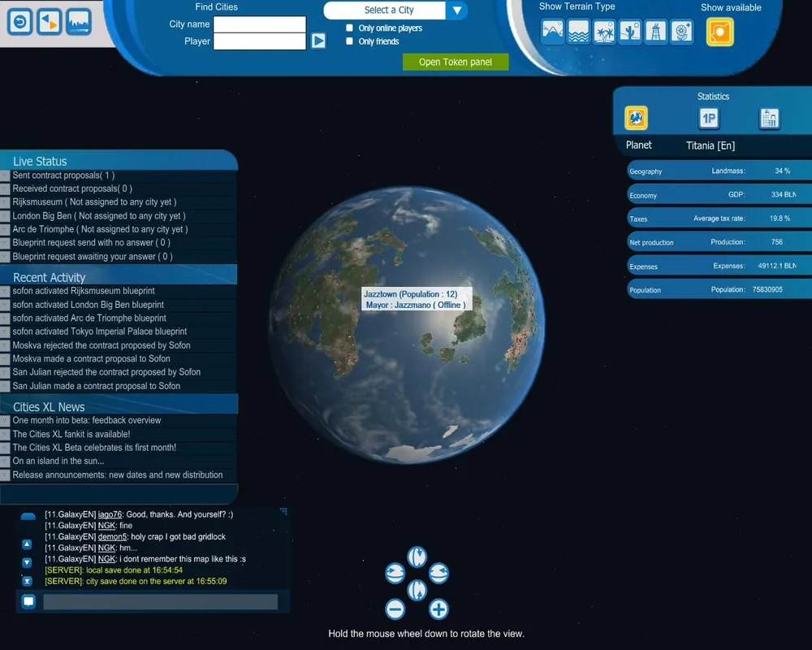The width and height of the screenshot is (812, 650).
Task: Rotate planet left with left rotate button
Action: [395, 574]
